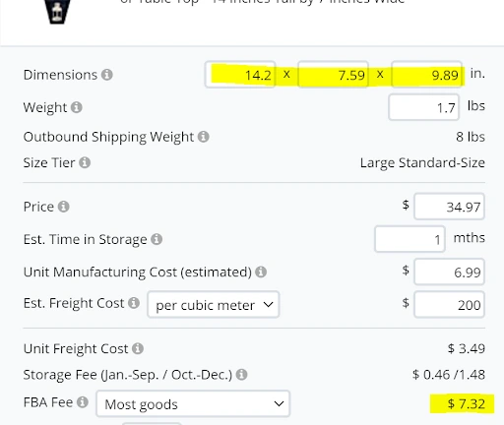This screenshot has width=504, height=425.
Task: Click the Weight info icon
Action: [x=77, y=107]
